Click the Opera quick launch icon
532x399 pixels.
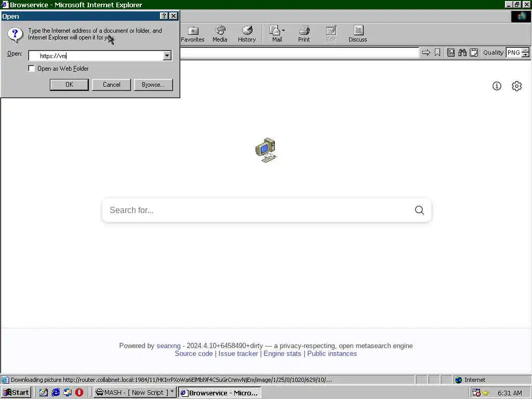[x=79, y=393]
